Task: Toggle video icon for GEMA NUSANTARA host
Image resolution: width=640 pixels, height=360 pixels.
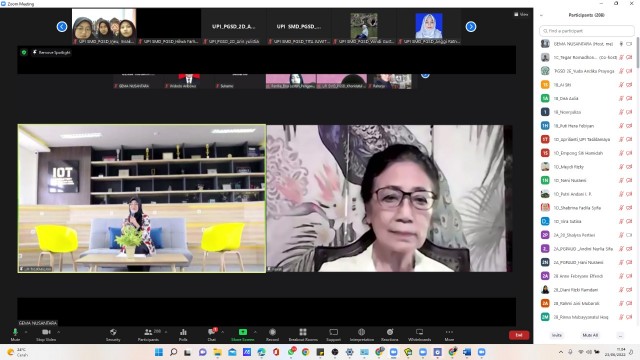Action: [629, 44]
